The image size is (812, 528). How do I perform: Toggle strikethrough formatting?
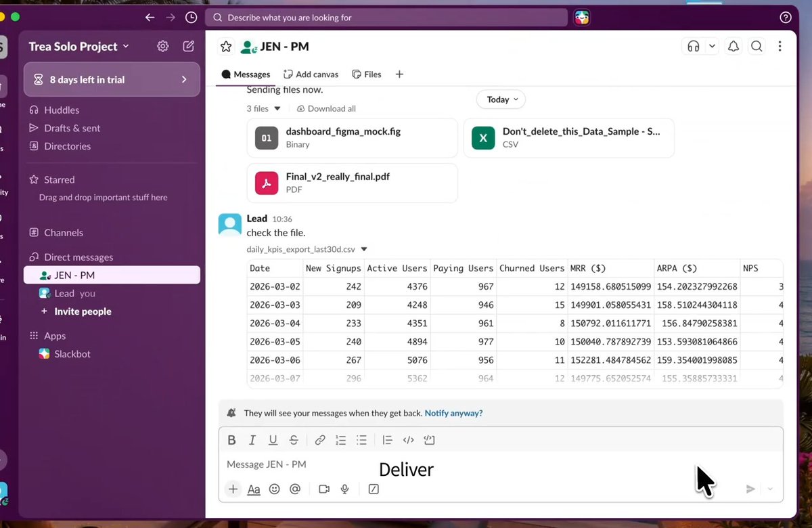point(294,440)
